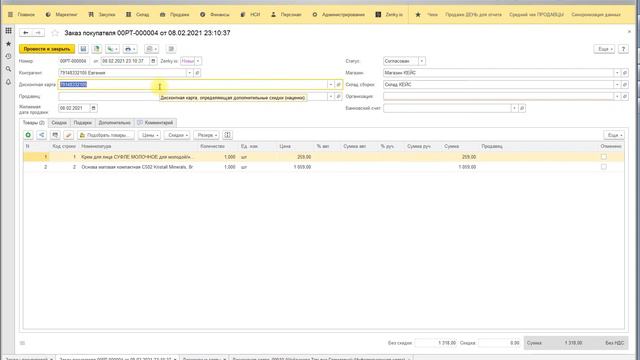This screenshot has width=640, height=360.
Task: Open the Продажи section menu
Action: tap(175, 14)
